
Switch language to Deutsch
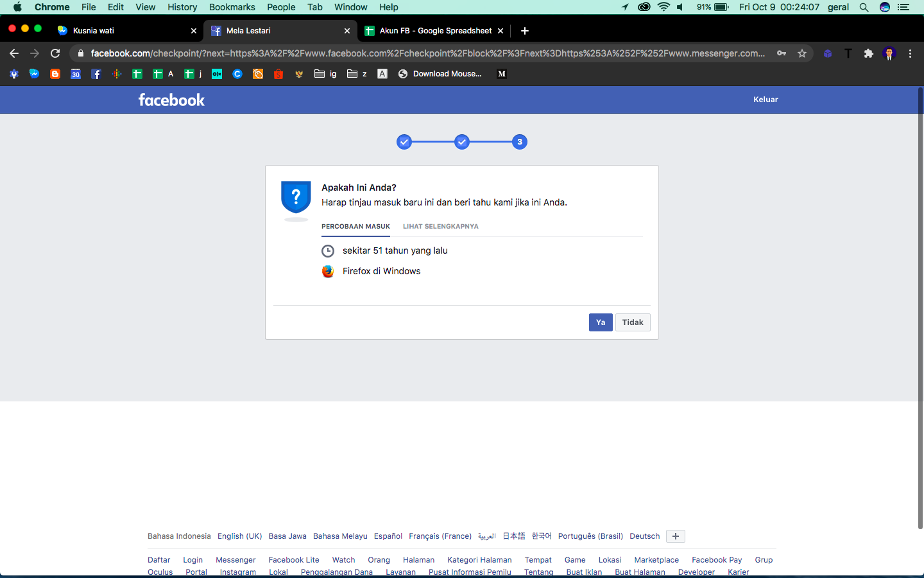coord(644,536)
